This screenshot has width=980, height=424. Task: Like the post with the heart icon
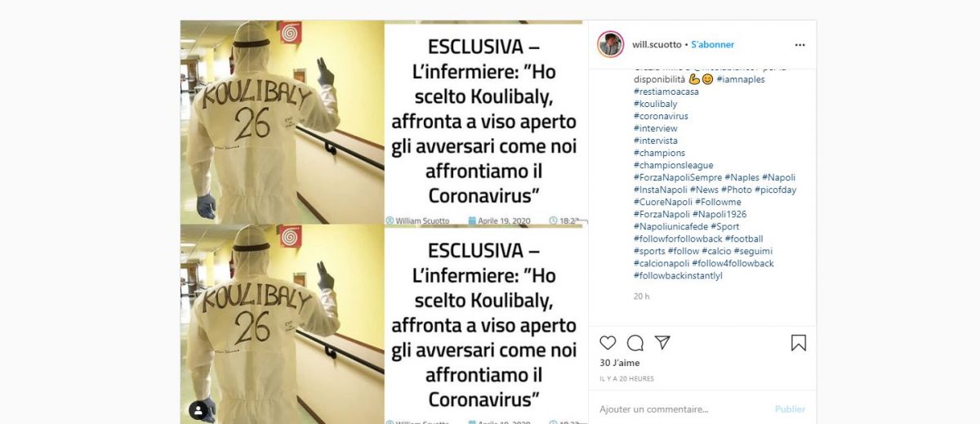[x=608, y=343]
